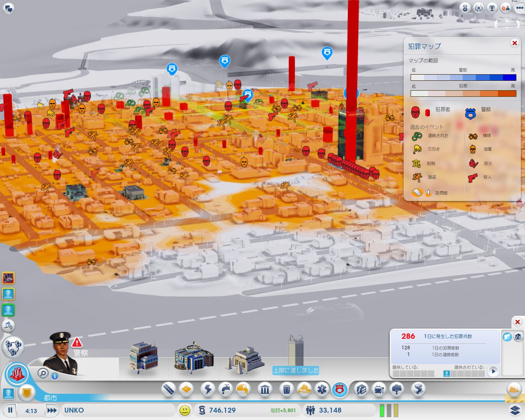Open the trophy leaderboard icon
525x420 pixels.
(x=492, y=8)
